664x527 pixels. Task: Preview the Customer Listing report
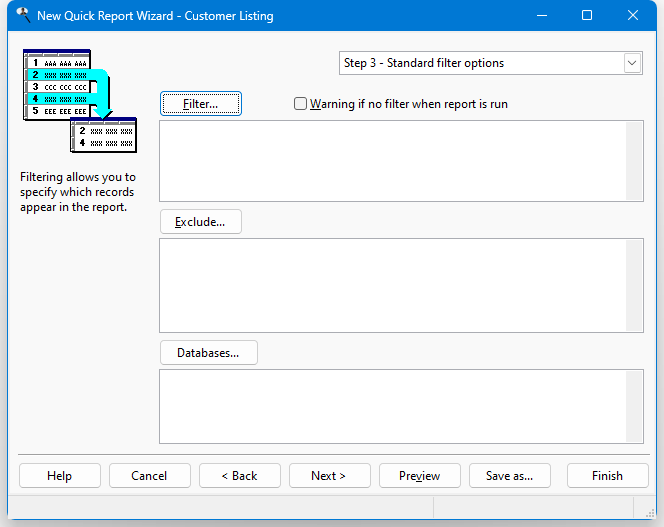[420, 476]
